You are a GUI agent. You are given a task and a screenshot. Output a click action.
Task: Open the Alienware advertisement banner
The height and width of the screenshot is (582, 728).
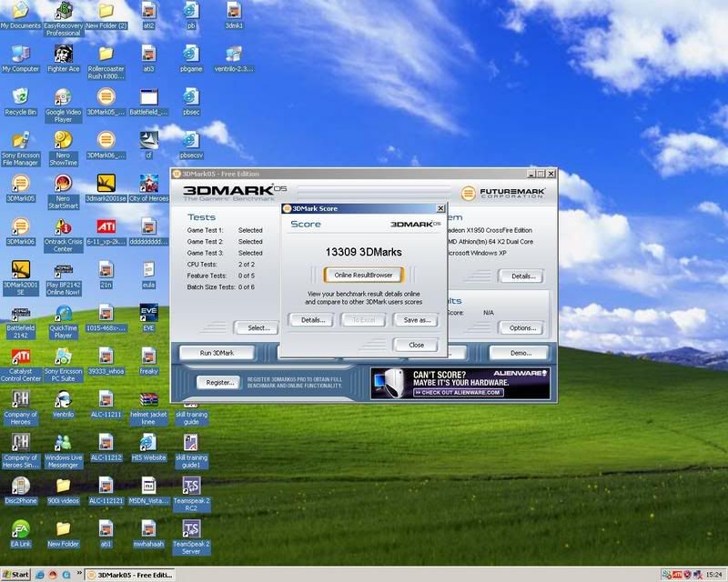pyautogui.click(x=460, y=384)
